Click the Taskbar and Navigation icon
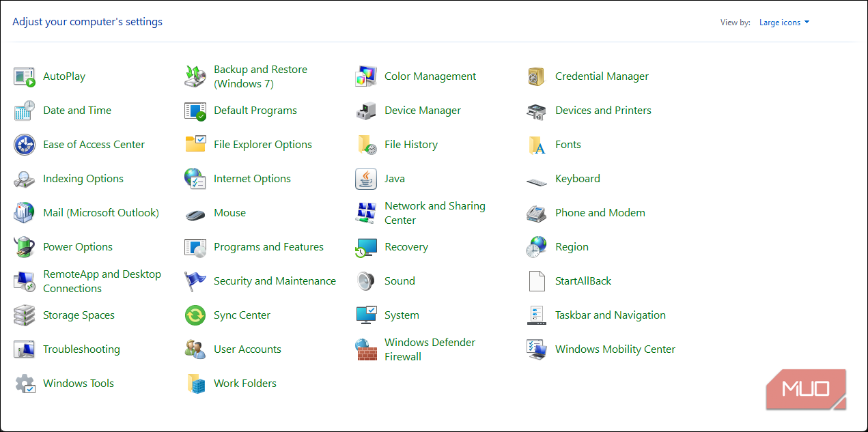868x432 pixels. pos(537,315)
